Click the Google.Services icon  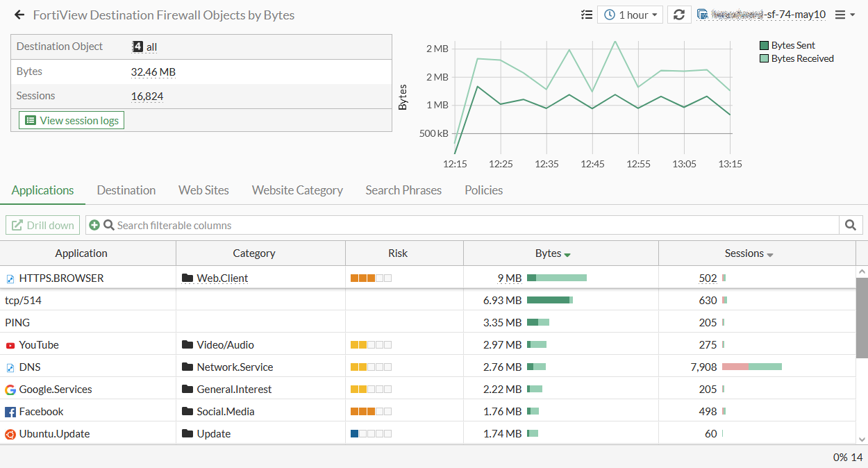click(10, 389)
